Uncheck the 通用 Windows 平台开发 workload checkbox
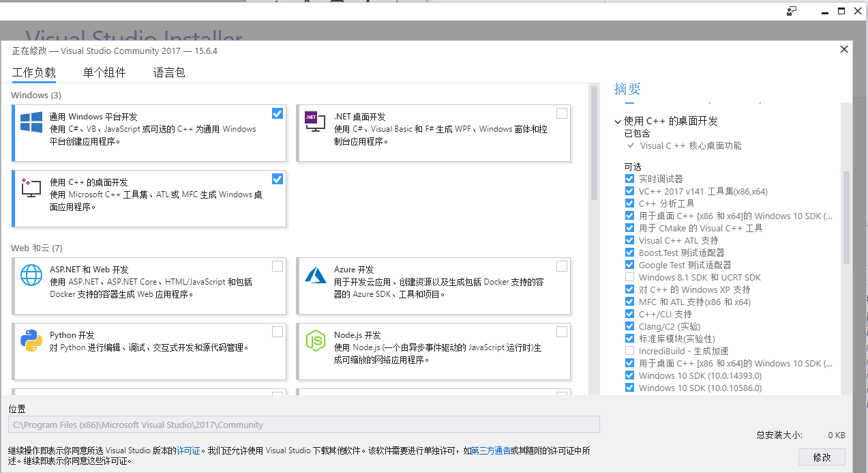Screen dimensions: 868x473 point(278,113)
